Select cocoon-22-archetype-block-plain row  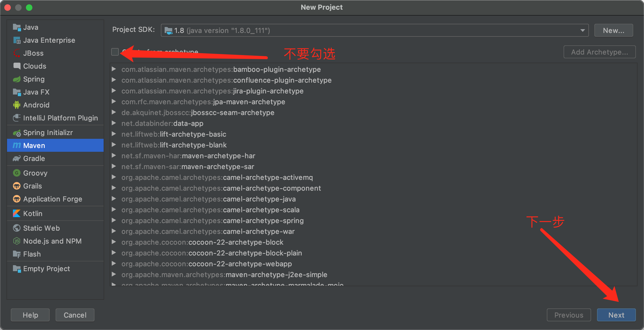pos(373,253)
